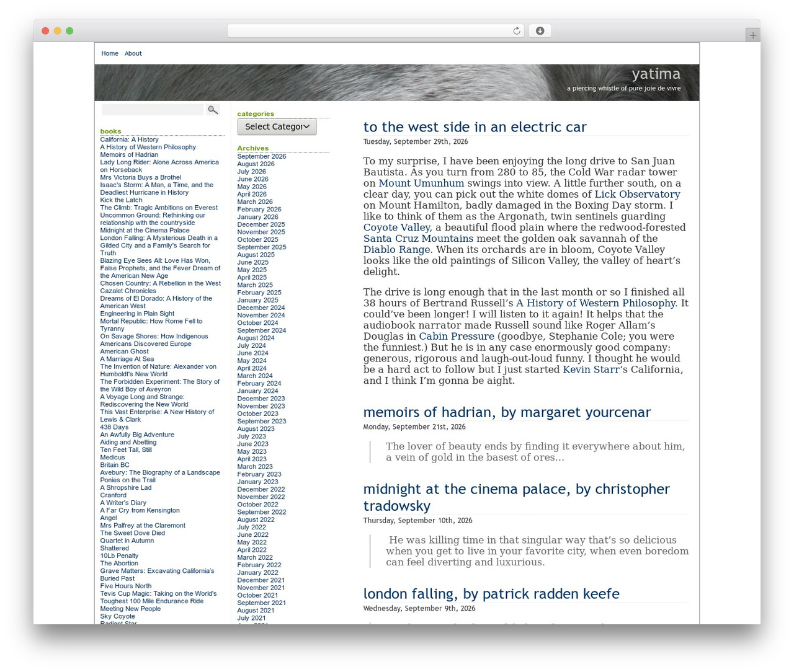Image resolution: width=794 pixels, height=672 pixels.
Task: Open 'to the west side in an electric car' post
Action: (475, 127)
